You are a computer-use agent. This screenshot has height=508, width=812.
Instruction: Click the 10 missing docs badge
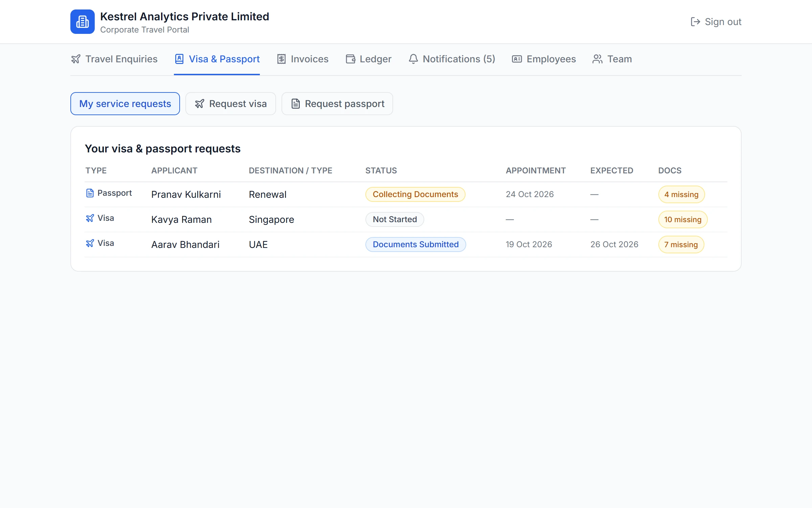683,219
